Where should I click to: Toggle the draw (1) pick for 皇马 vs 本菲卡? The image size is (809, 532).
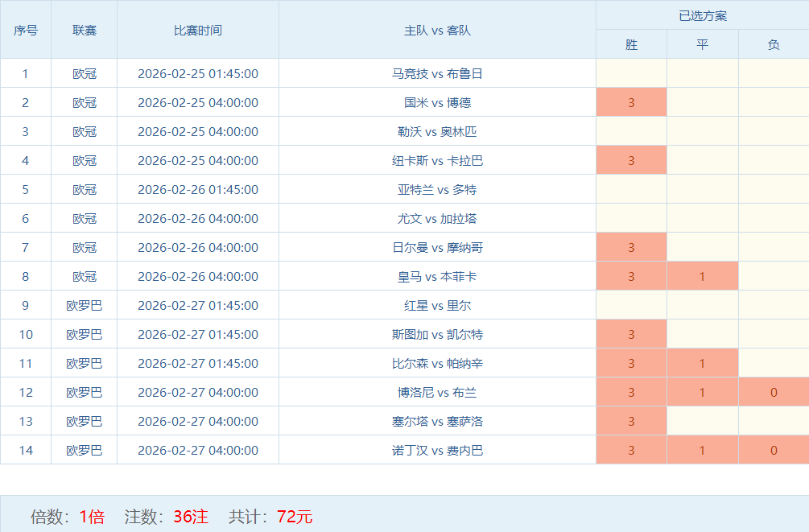[702, 276]
